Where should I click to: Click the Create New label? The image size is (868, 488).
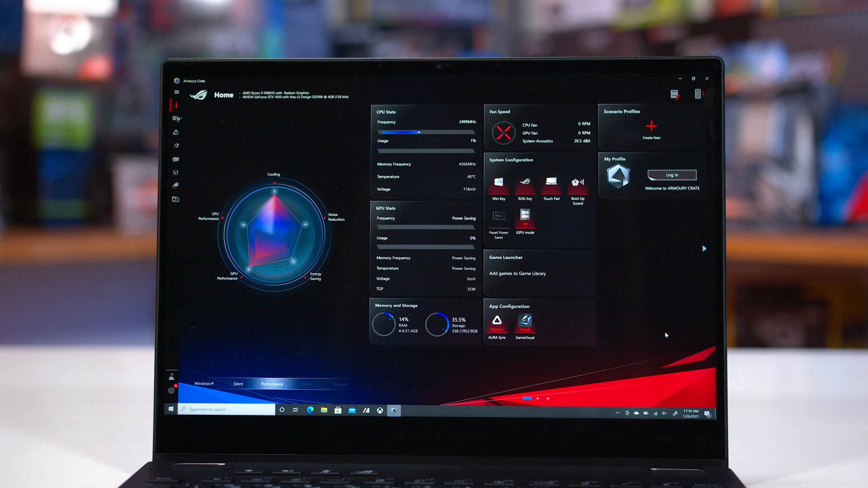tap(651, 138)
